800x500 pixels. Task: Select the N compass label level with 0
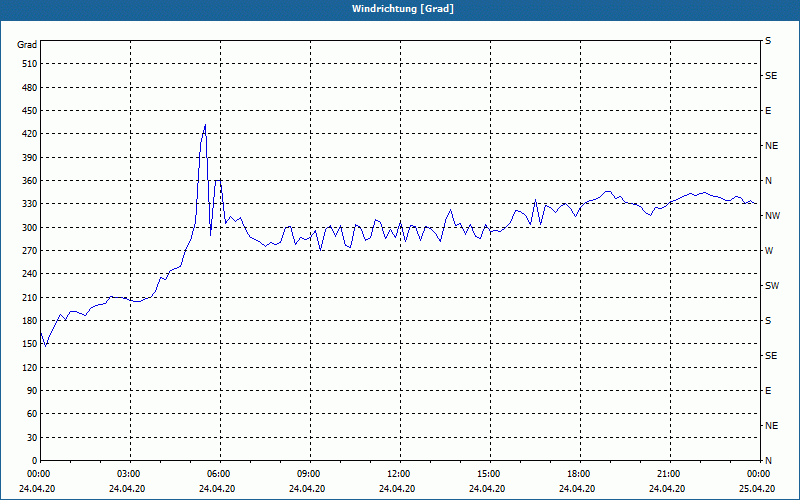click(x=768, y=461)
